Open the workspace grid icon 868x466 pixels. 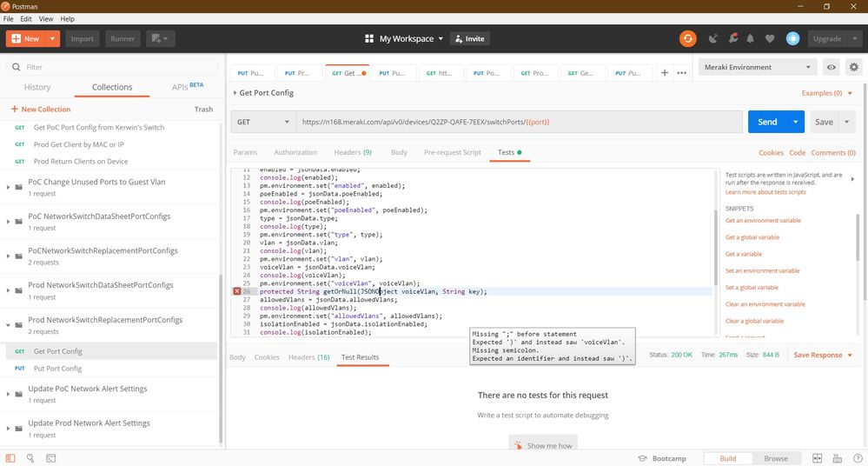tap(369, 39)
